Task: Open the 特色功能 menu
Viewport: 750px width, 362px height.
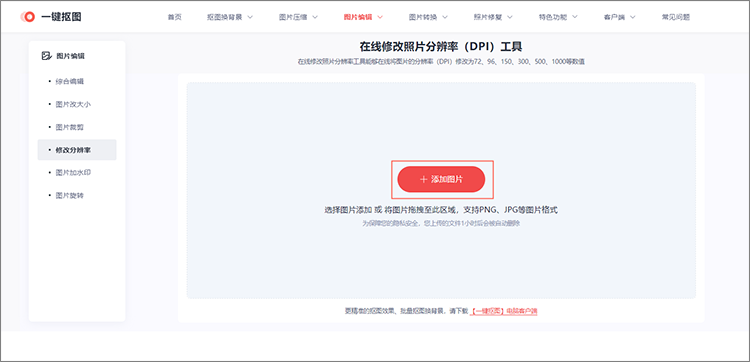Action: click(552, 17)
